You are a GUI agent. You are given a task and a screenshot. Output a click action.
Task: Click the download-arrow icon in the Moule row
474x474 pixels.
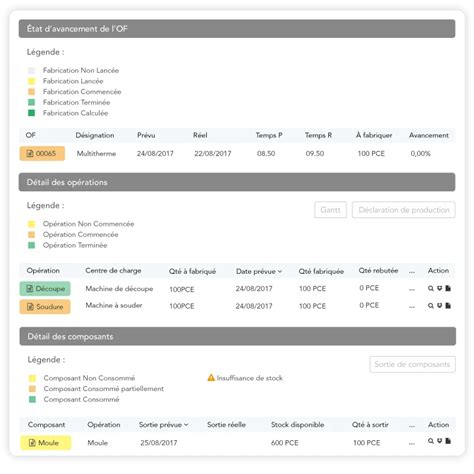tap(440, 441)
